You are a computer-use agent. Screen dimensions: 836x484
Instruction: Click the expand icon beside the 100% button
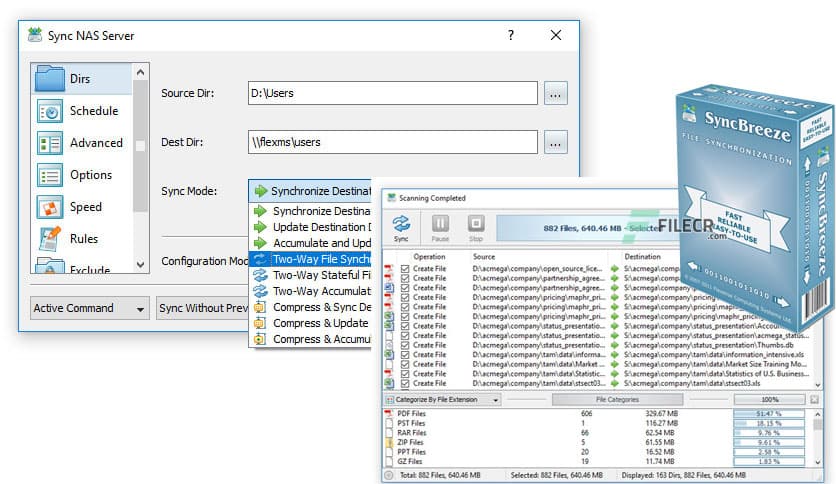(x=814, y=399)
